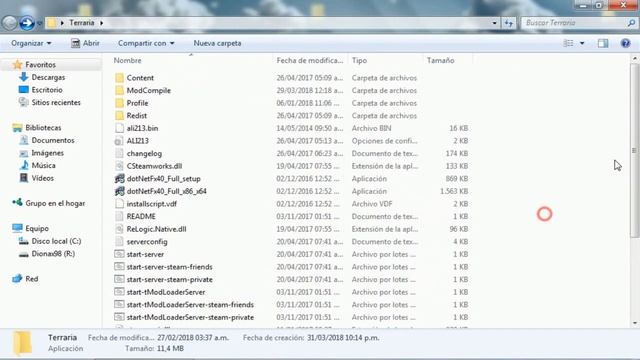
Task: Sort by Fecha de modificación column
Action: (310, 60)
